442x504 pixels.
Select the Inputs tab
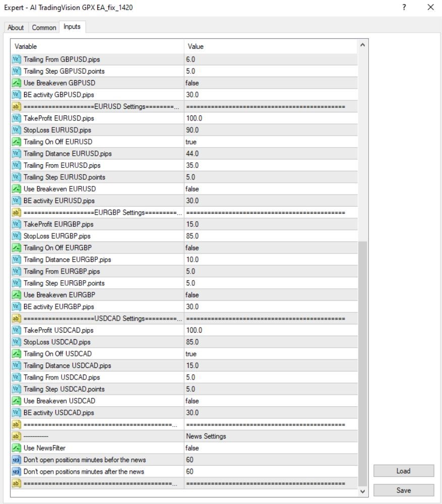tap(72, 27)
